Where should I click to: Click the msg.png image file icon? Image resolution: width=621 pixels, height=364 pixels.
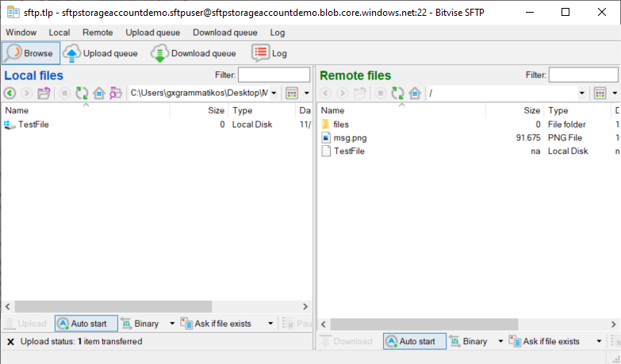point(326,138)
